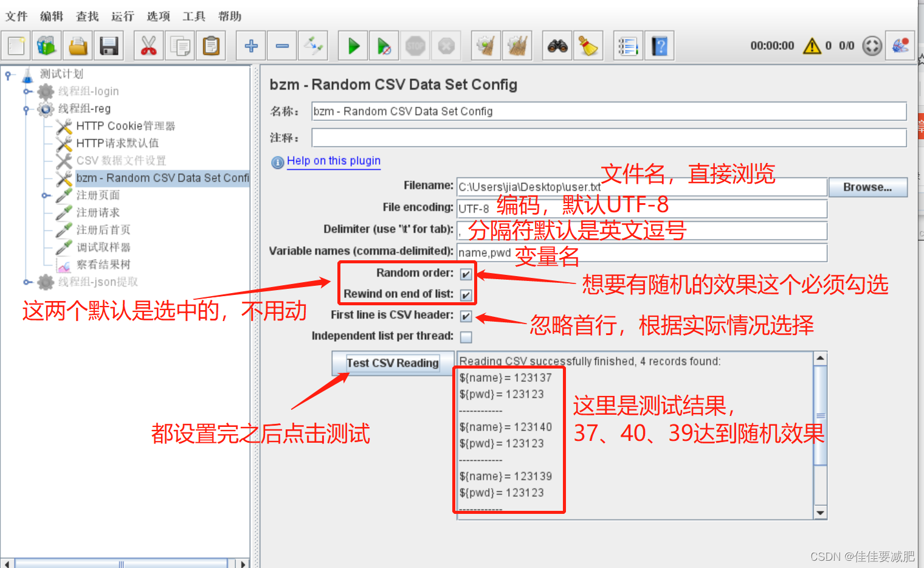Image resolution: width=924 pixels, height=568 pixels.
Task: Click the 注释 comment input field
Action: (x=609, y=137)
